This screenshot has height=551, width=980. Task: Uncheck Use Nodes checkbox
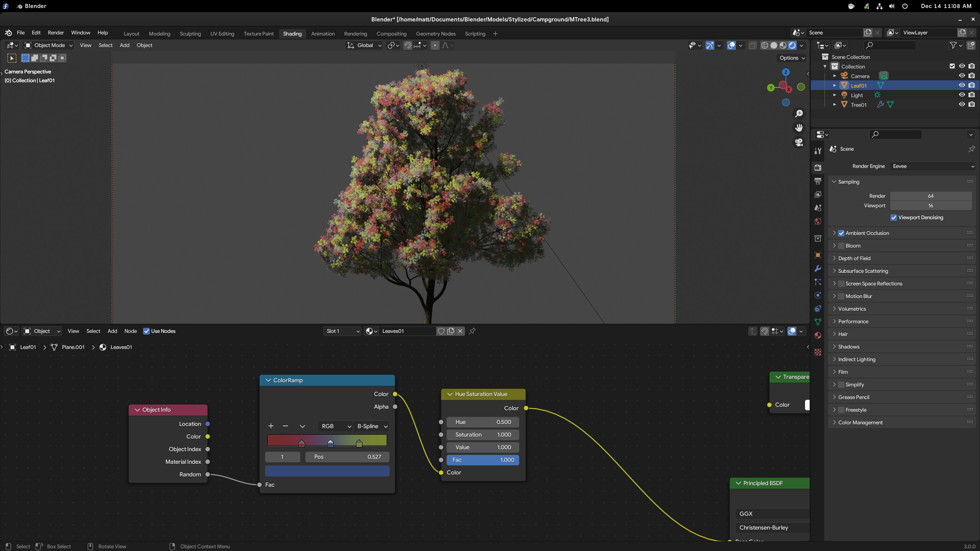pos(146,331)
